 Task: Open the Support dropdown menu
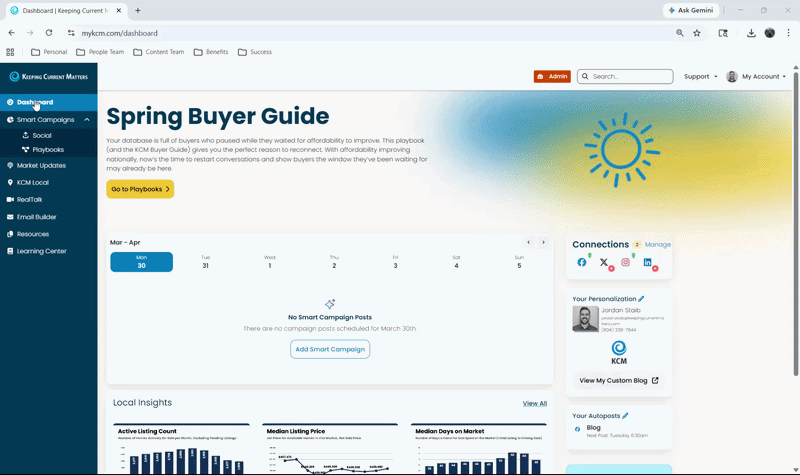(701, 77)
